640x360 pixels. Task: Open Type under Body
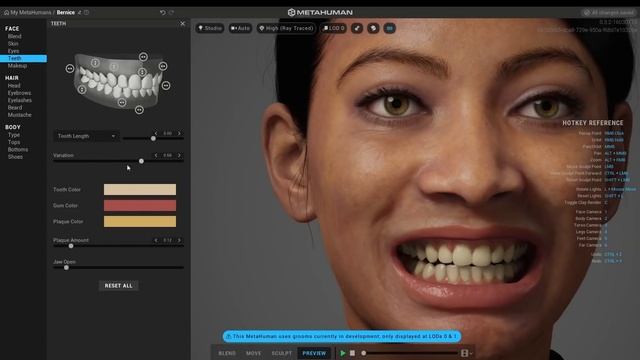coord(13,135)
